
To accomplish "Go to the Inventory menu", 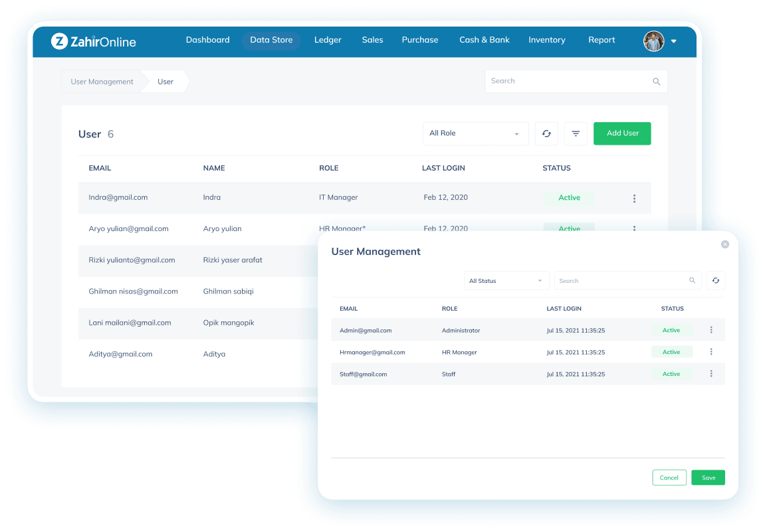I will (546, 40).
